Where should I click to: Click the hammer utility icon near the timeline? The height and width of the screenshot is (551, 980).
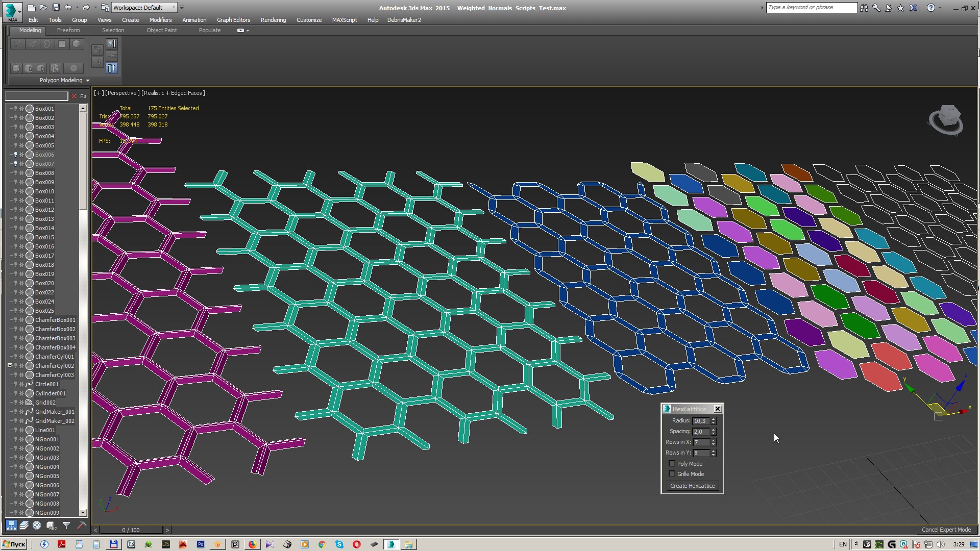tap(82, 525)
